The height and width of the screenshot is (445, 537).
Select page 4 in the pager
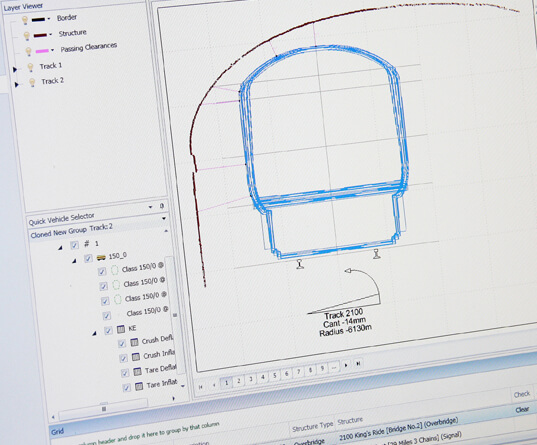263,377
